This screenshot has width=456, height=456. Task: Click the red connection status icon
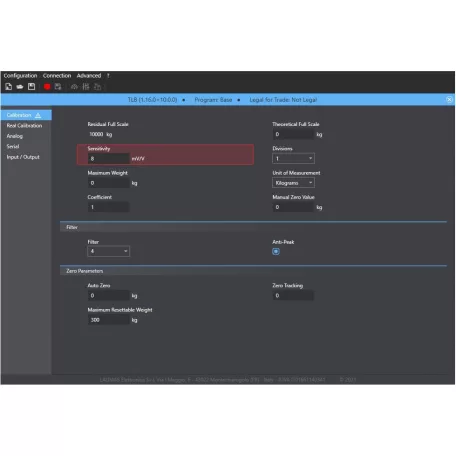(47, 87)
